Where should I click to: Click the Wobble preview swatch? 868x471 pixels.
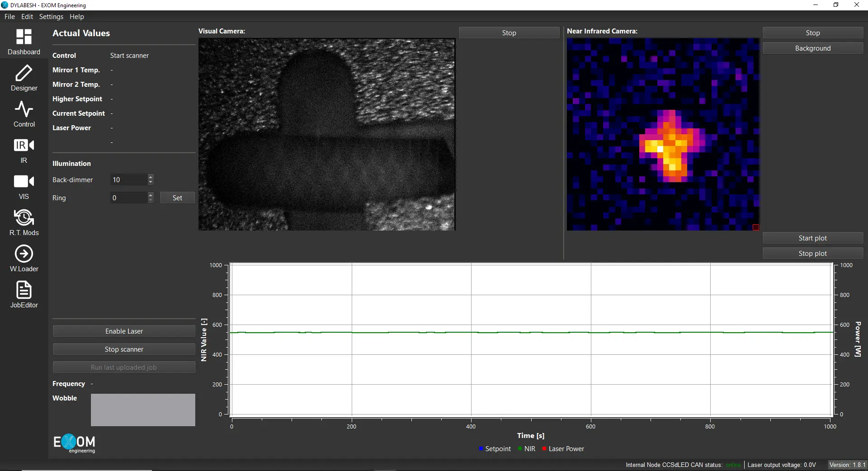[142, 410]
